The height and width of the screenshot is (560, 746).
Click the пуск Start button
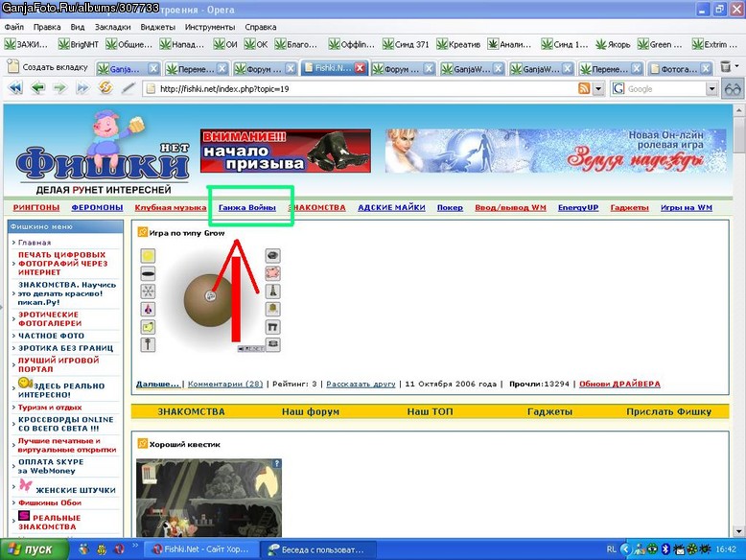(x=35, y=549)
